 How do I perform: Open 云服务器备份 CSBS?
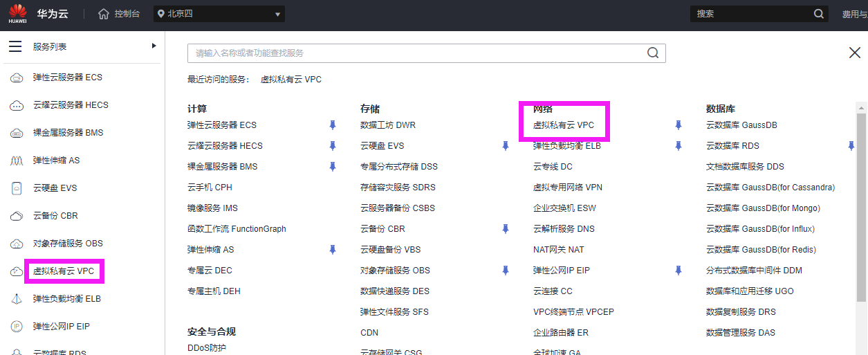[x=398, y=208]
